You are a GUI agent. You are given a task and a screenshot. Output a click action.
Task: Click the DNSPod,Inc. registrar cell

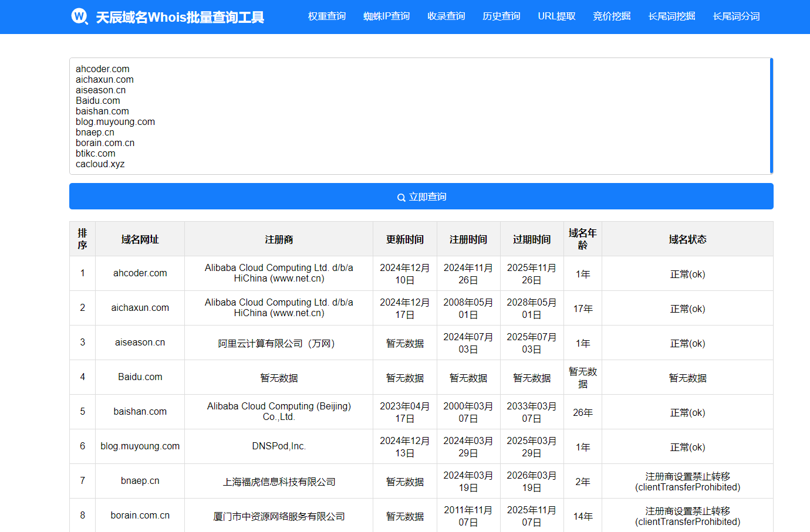coord(279,446)
